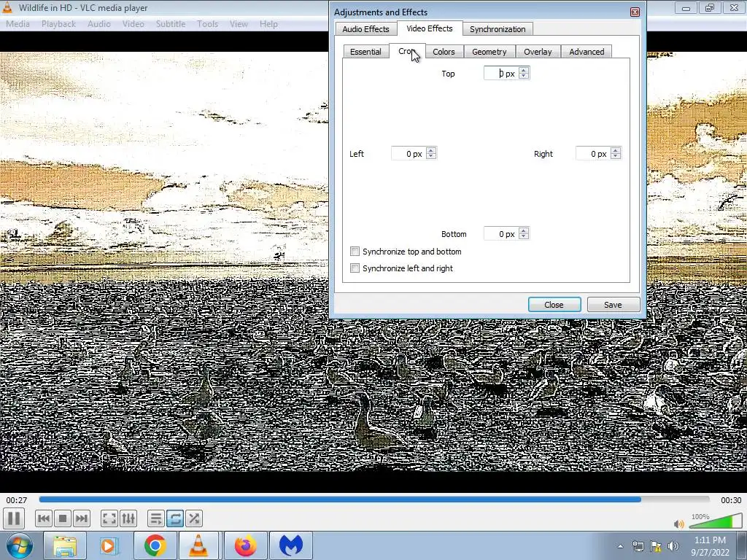
Task: Open the Help menu
Action: (268, 24)
